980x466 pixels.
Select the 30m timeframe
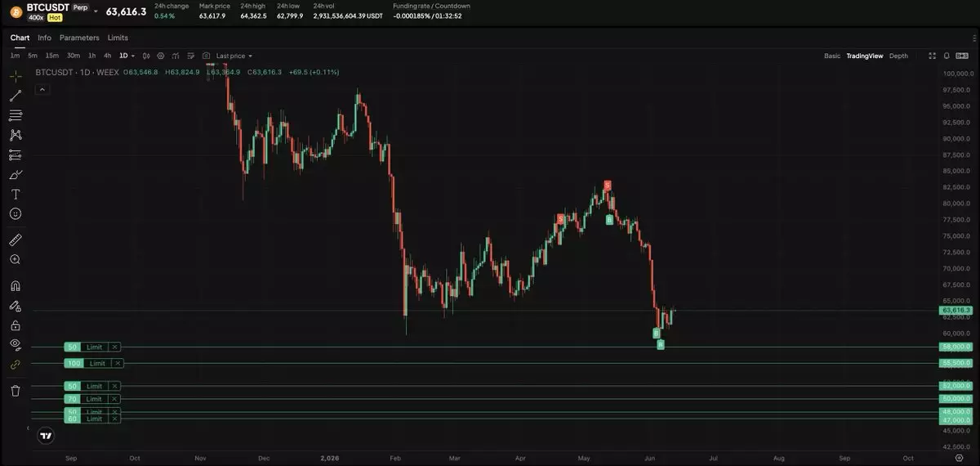[73, 56]
